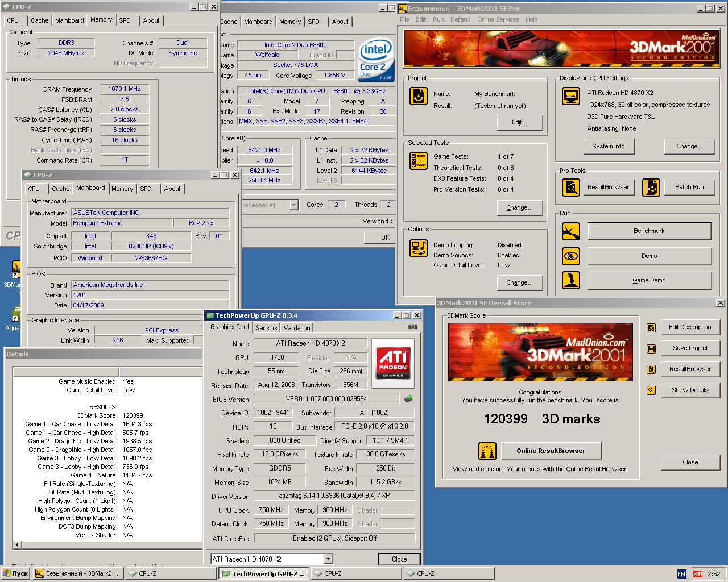Click the Demo eye icon

[570, 256]
